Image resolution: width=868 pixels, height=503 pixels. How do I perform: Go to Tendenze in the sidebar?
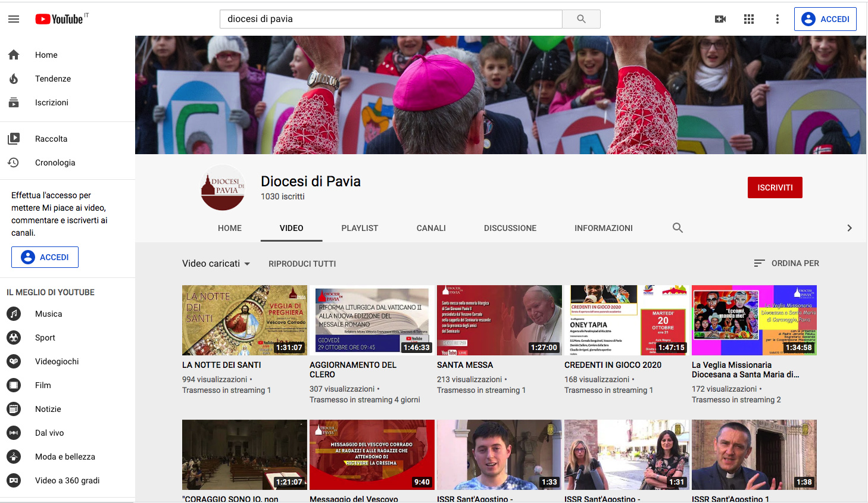click(52, 79)
